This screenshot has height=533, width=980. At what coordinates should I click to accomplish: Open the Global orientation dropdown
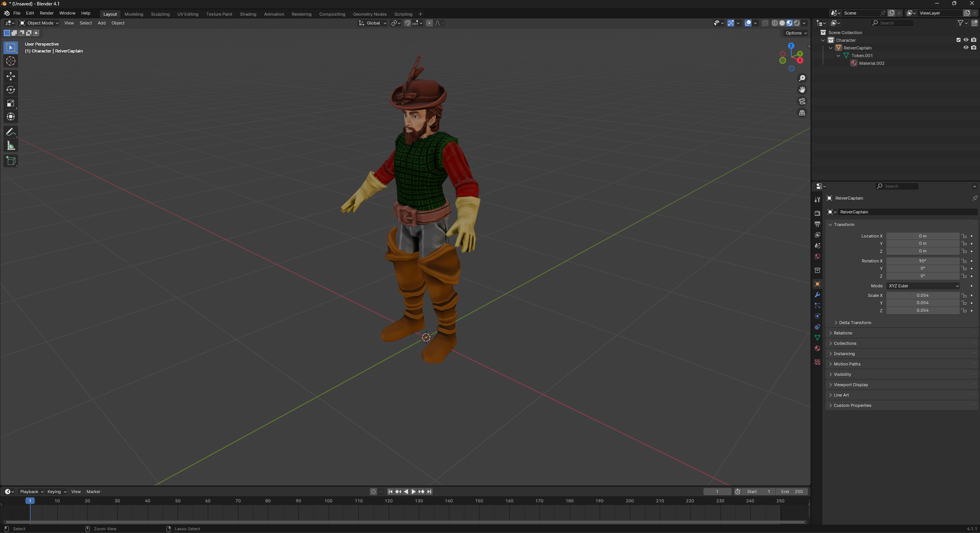point(372,23)
